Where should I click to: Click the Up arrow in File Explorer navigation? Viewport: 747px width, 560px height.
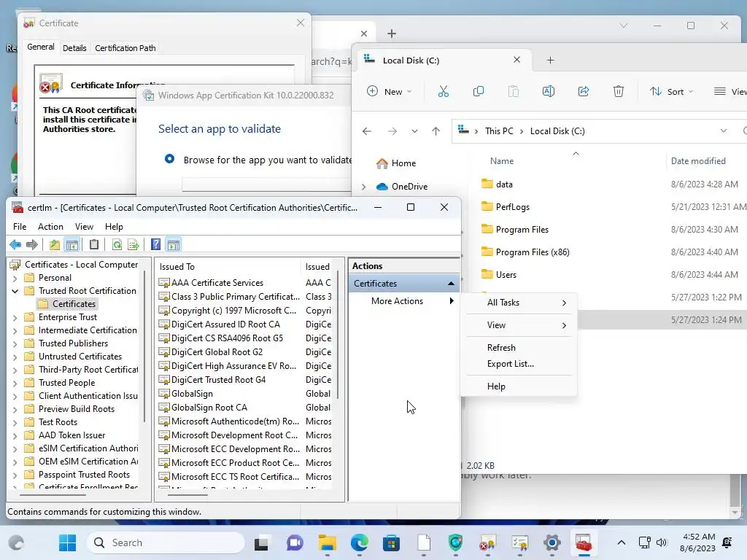(436, 131)
